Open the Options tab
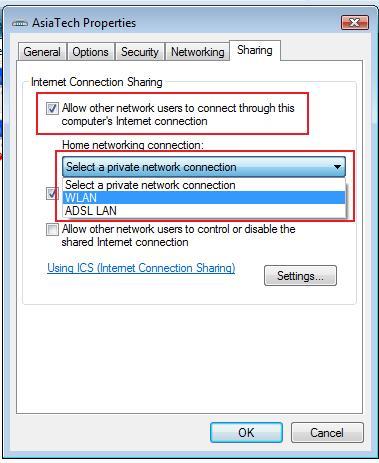This screenshot has height=463, width=379. (90, 52)
